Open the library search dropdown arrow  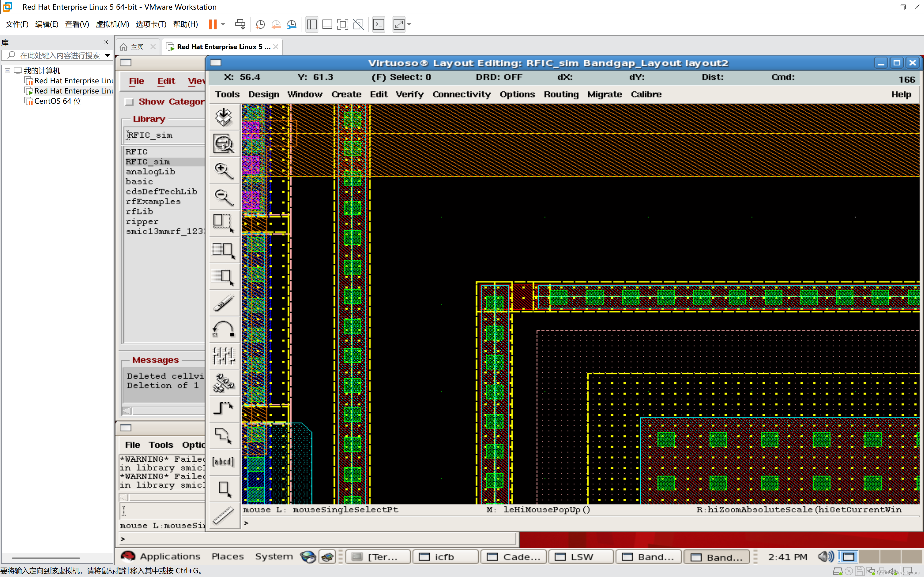(108, 55)
